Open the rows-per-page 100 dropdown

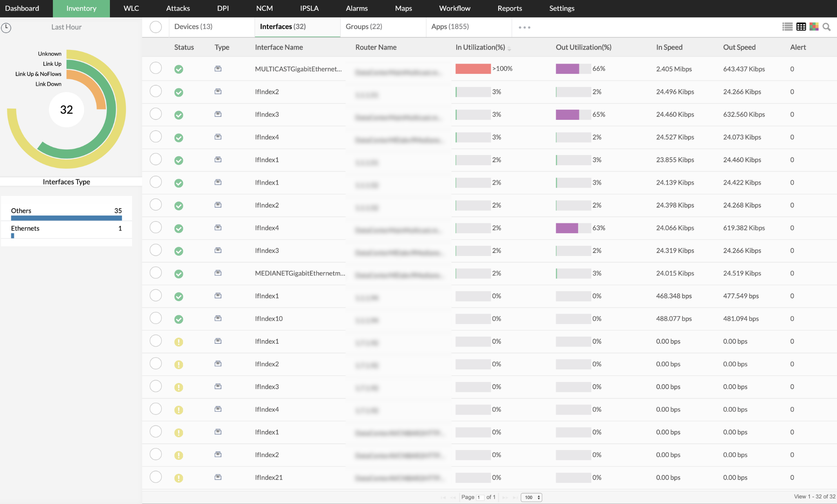pyautogui.click(x=531, y=497)
